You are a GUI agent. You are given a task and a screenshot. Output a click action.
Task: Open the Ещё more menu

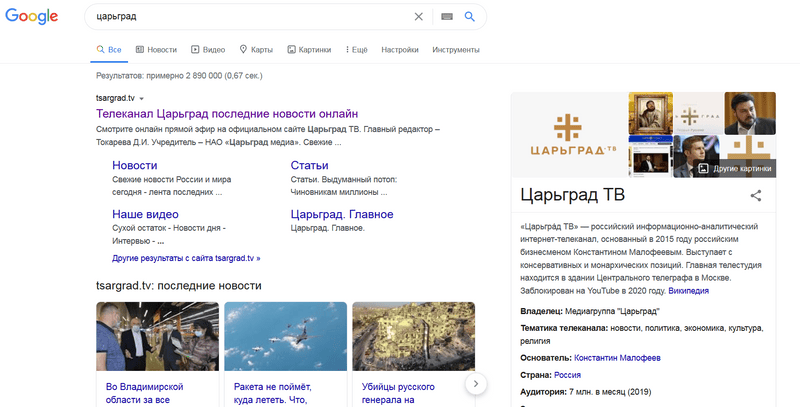[x=357, y=49]
